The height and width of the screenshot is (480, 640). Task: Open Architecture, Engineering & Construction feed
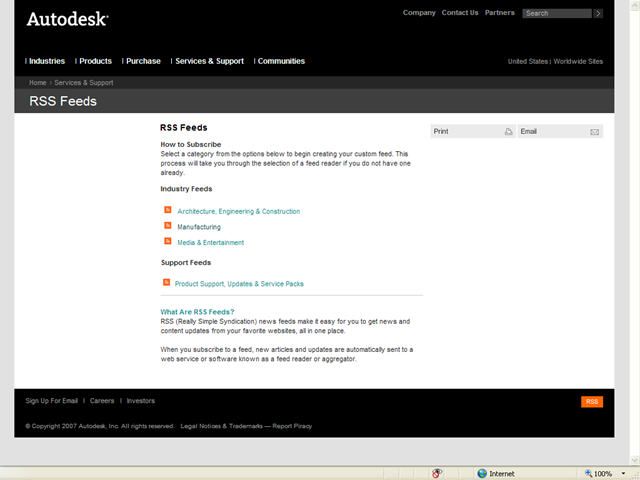click(x=239, y=211)
